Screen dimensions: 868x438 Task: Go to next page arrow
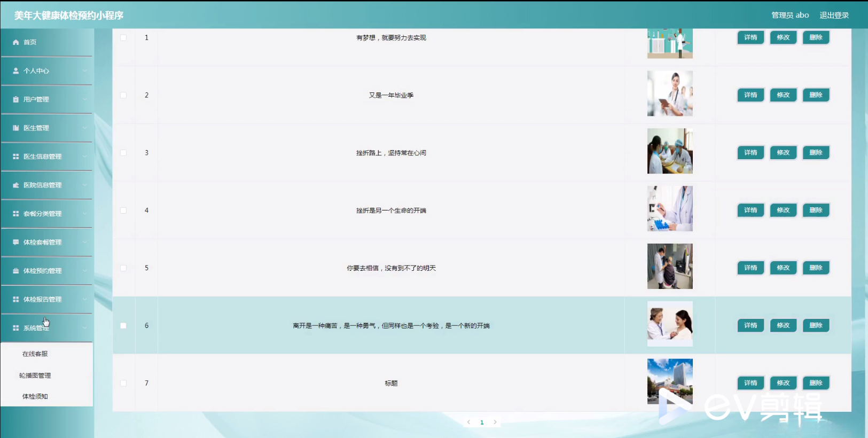(x=495, y=422)
